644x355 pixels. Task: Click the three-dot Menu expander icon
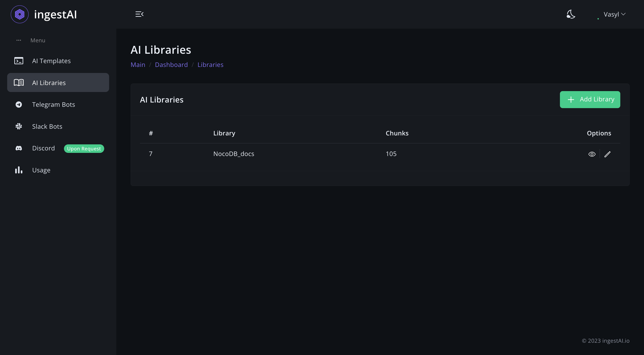(19, 40)
